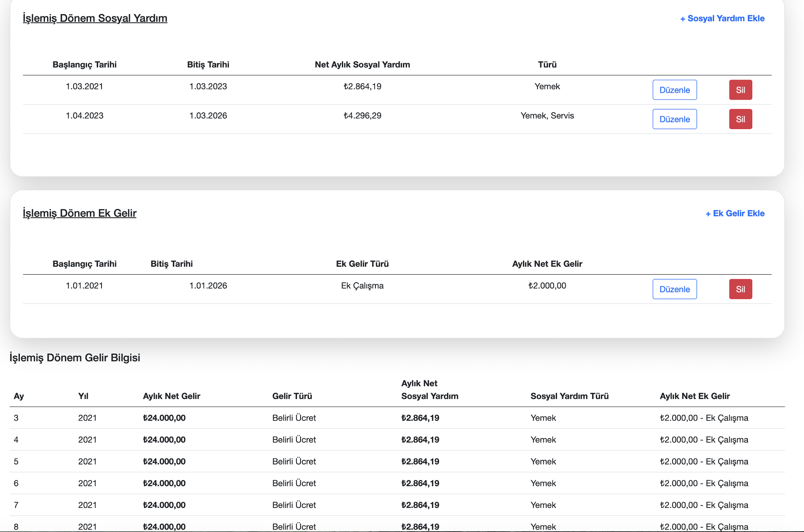
Task: Click the 'Aylık Net Gelir' column header
Action: tap(171, 396)
